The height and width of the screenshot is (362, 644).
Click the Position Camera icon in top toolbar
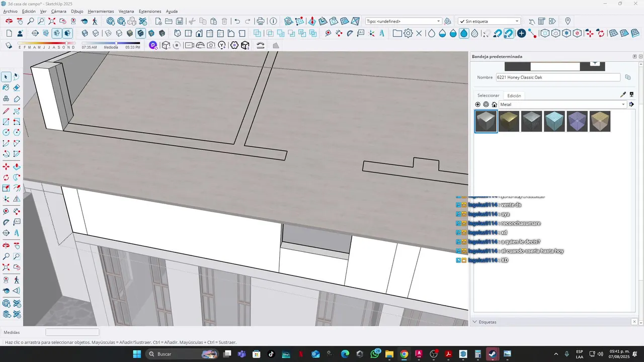(x=73, y=21)
